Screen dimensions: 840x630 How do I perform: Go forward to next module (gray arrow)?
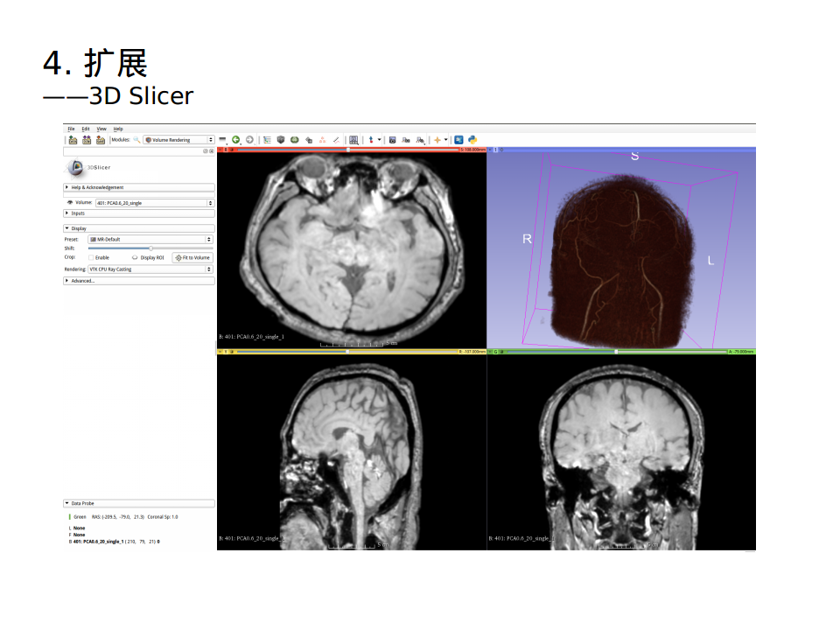coord(249,140)
